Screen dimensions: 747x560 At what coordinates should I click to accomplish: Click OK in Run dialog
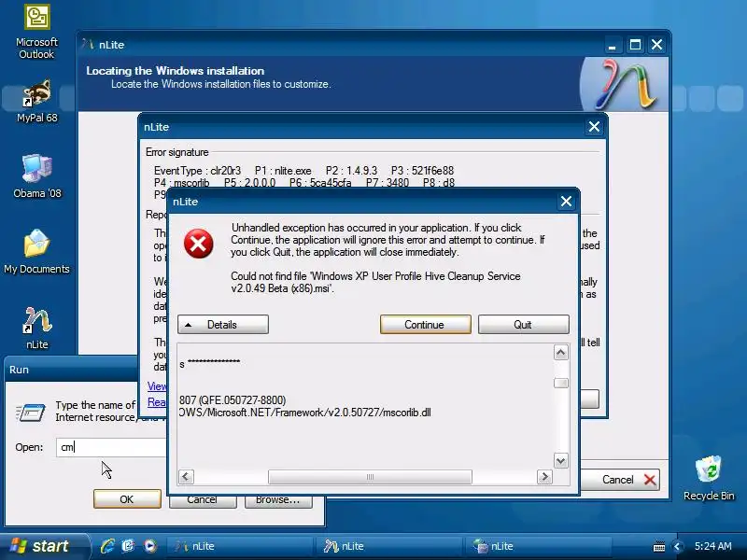click(x=127, y=499)
